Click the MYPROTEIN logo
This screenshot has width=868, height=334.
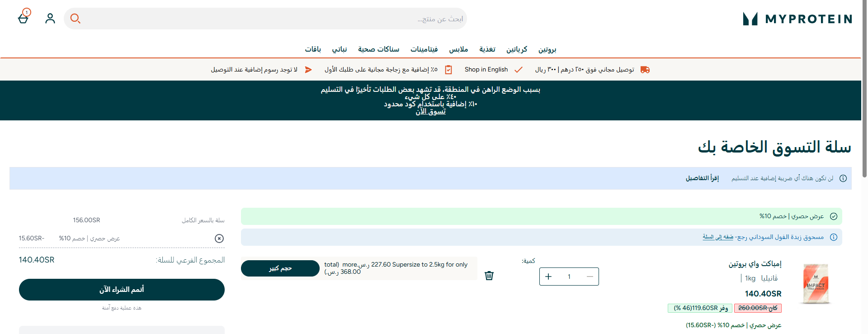pyautogui.click(x=797, y=19)
